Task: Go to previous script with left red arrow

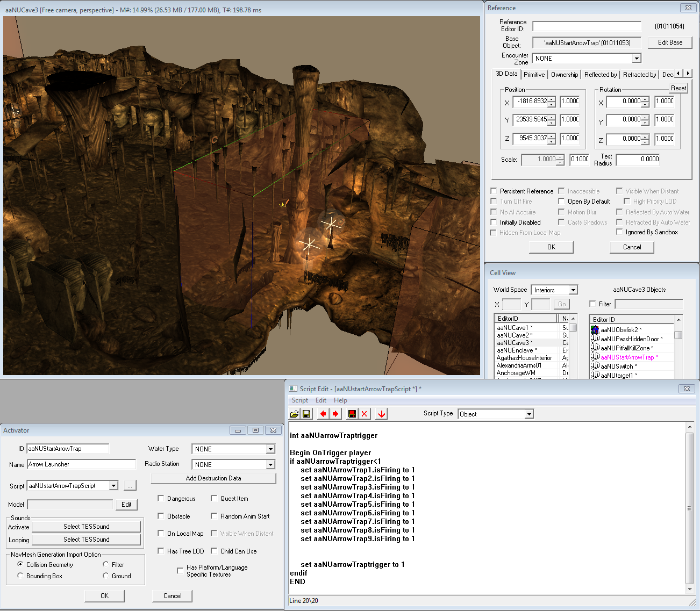Action: pos(323,414)
